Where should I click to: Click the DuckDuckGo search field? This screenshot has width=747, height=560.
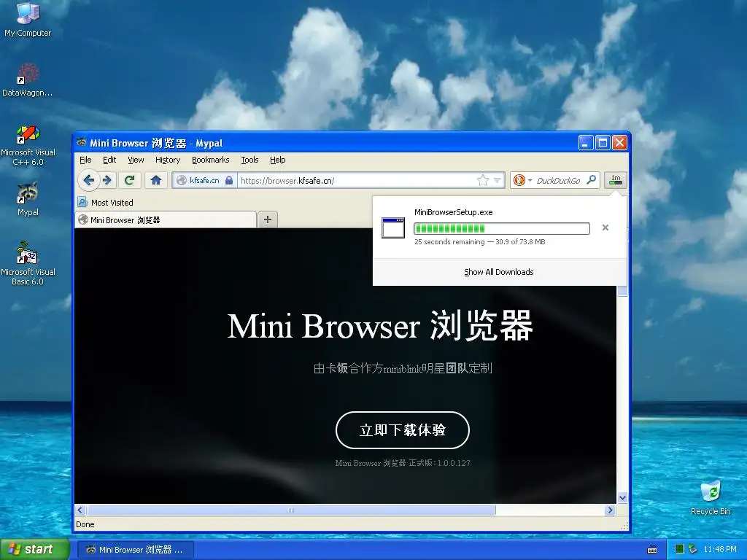558,181
